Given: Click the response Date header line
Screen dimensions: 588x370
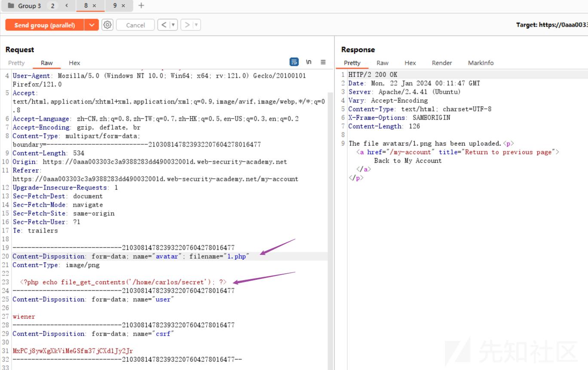Looking at the screenshot, I should point(414,83).
